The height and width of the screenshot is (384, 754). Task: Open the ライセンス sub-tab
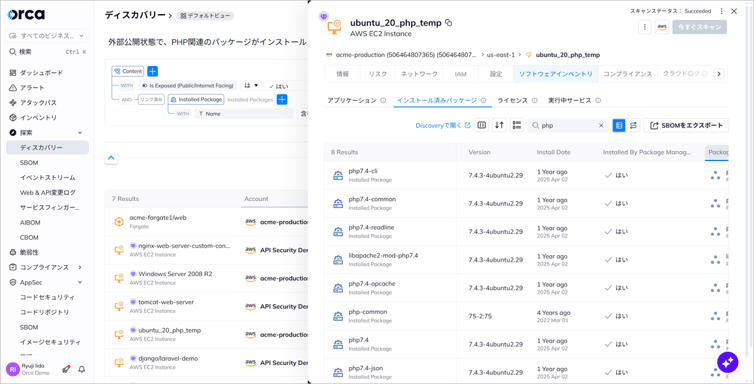pos(513,100)
